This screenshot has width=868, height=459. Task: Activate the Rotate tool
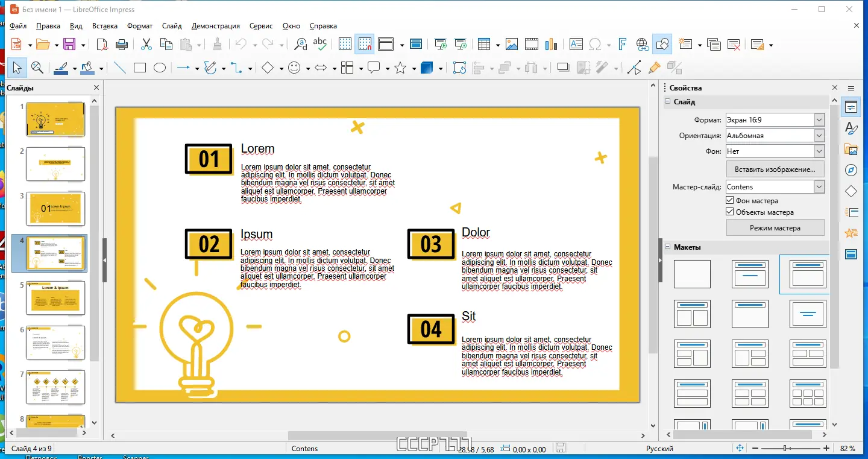459,68
